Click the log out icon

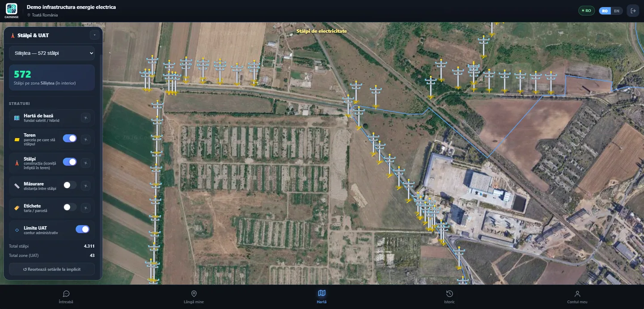pyautogui.click(x=633, y=11)
